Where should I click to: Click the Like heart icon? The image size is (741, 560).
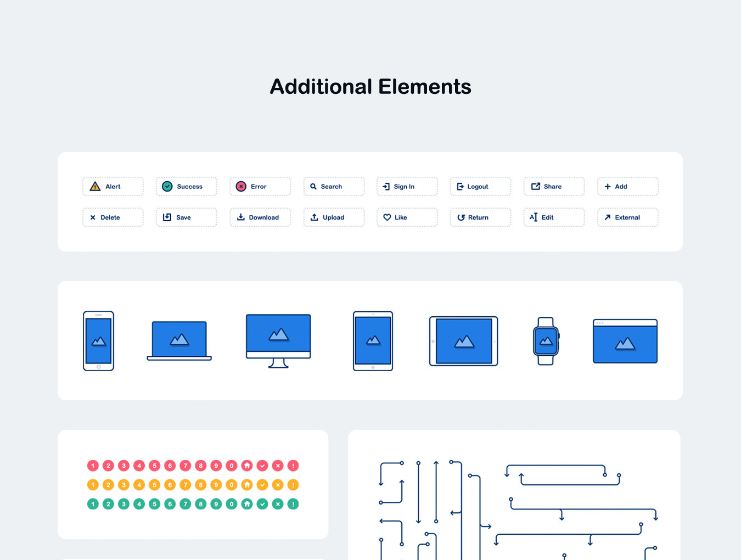(x=387, y=217)
